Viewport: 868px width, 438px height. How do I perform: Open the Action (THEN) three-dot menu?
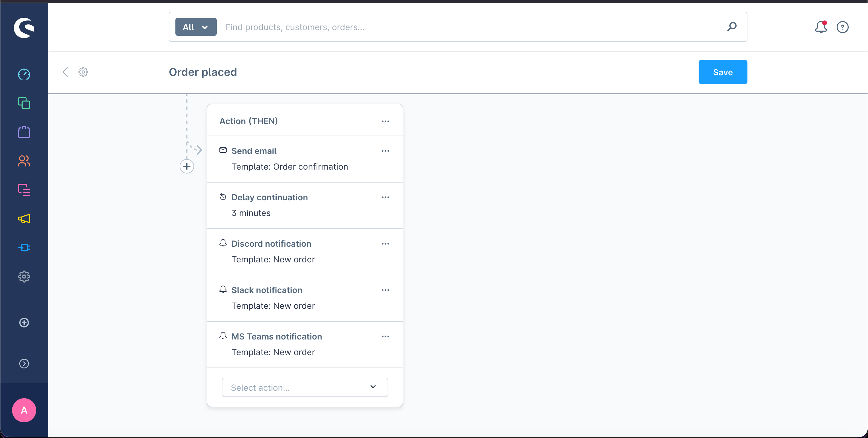click(385, 121)
